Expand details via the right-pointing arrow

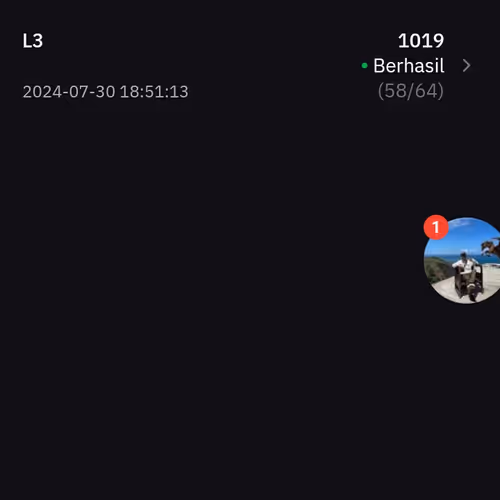467,66
